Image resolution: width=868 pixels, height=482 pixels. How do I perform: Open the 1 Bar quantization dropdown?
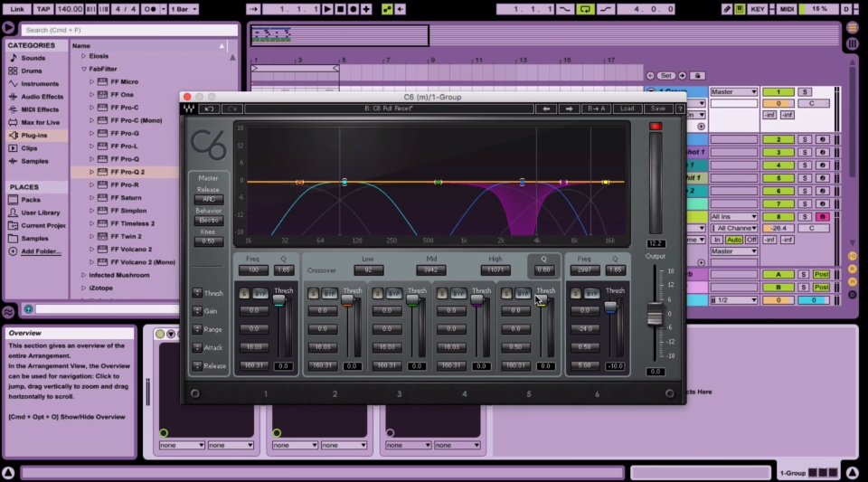[x=184, y=9]
